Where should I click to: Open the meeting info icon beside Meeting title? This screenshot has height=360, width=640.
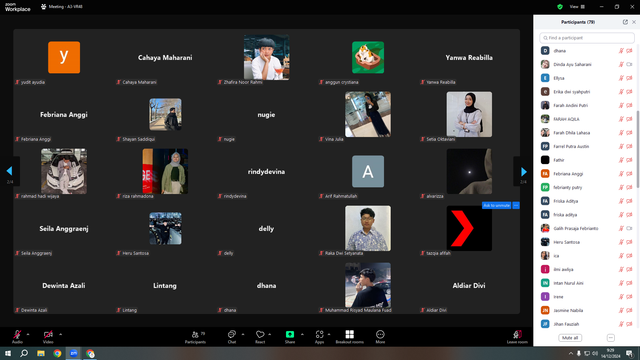click(43, 7)
